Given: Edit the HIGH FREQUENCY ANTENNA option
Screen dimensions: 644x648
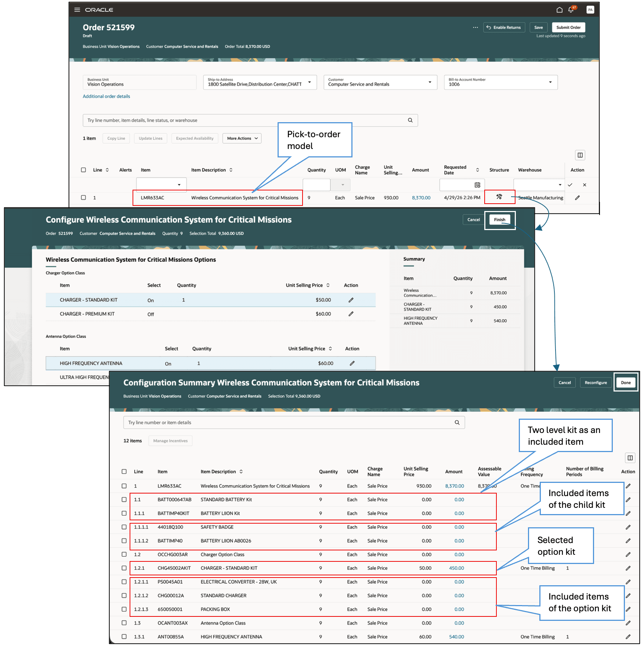Looking at the screenshot, I should point(352,363).
